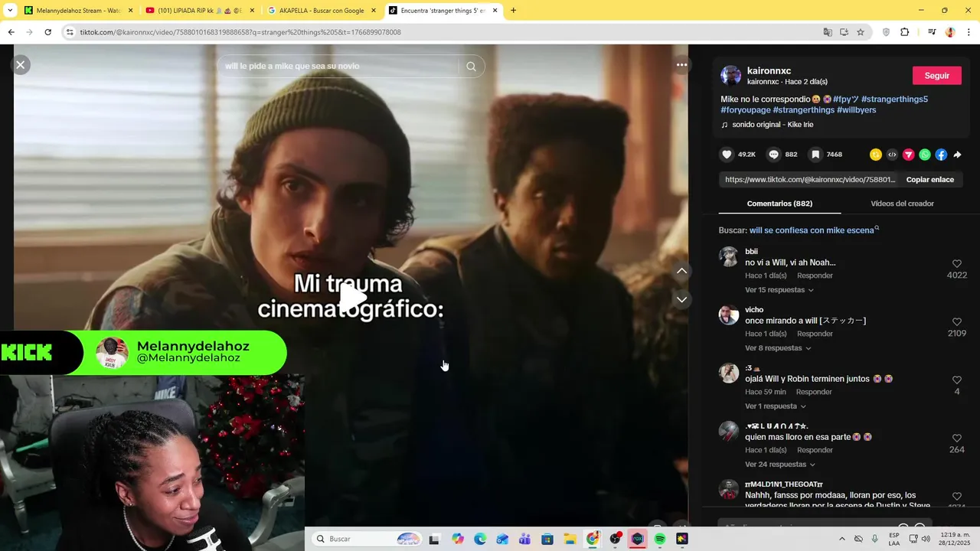Share the video to Facebook
The image size is (980, 551).
pos(941,155)
